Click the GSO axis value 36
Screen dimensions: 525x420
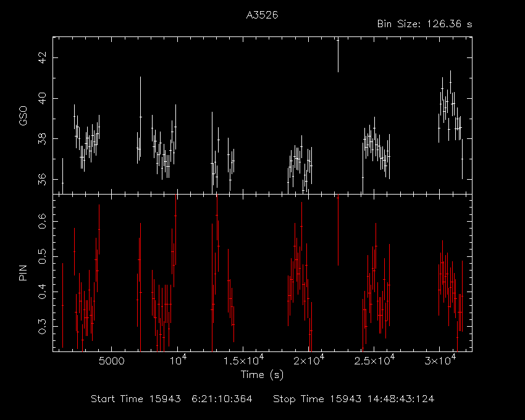(43, 179)
